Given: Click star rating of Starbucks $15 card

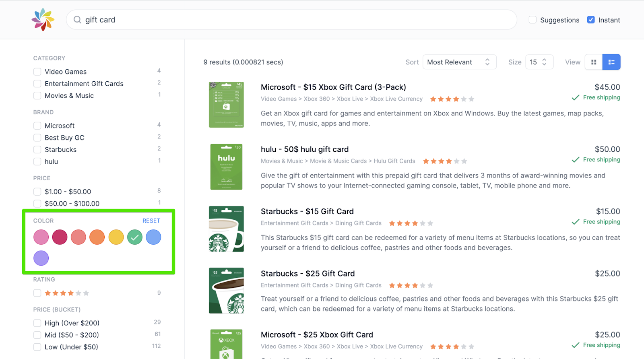Looking at the screenshot, I should pyautogui.click(x=411, y=223).
